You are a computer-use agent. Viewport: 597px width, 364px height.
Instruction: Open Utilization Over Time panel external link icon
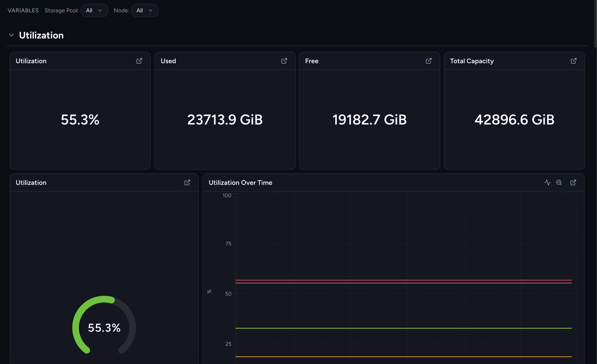point(573,182)
